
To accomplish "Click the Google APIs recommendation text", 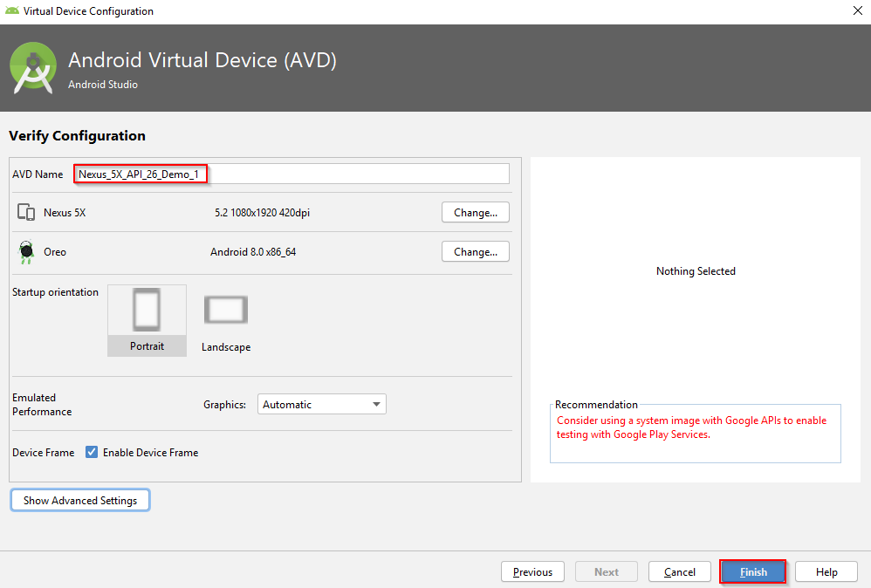I will pyautogui.click(x=691, y=427).
